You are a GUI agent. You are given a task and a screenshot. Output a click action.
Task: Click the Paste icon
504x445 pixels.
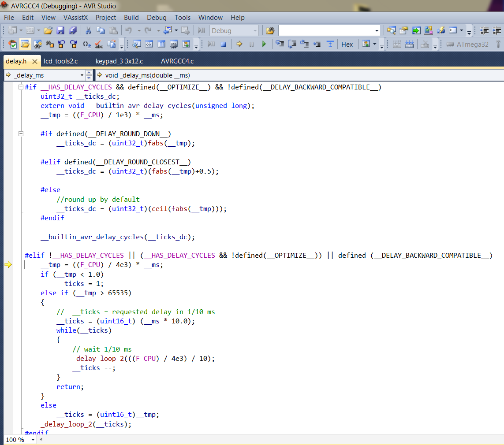pos(113,30)
